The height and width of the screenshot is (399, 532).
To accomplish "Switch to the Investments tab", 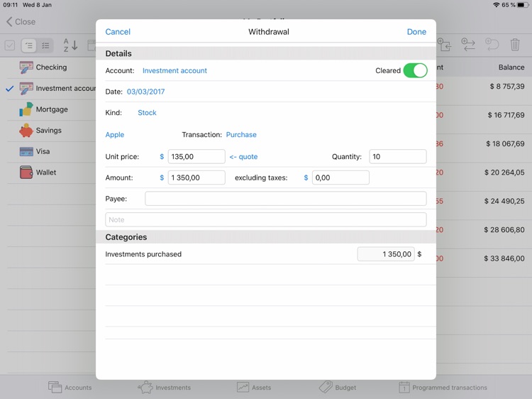I will tap(165, 387).
